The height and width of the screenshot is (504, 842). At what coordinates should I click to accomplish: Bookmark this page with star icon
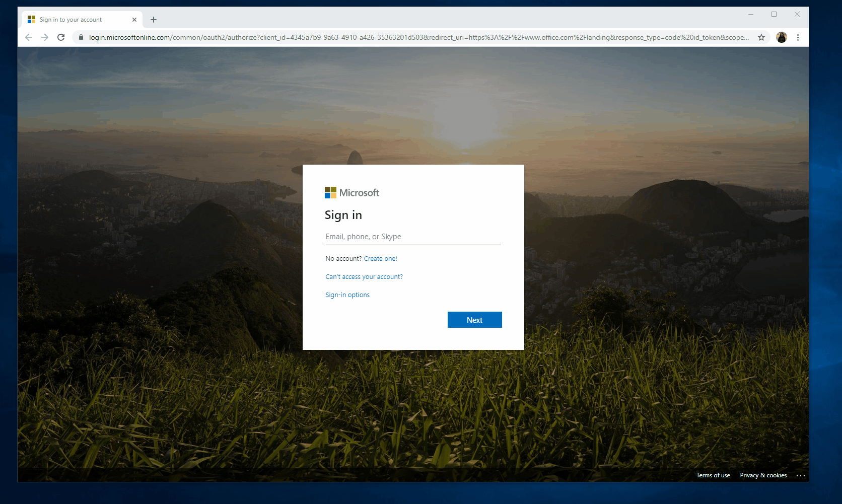(x=761, y=37)
